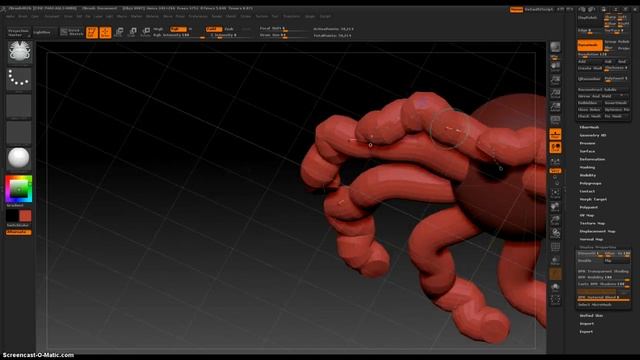The image size is (640, 360).
Task: Toggle the orange DynaMesh button
Action: pos(590,45)
